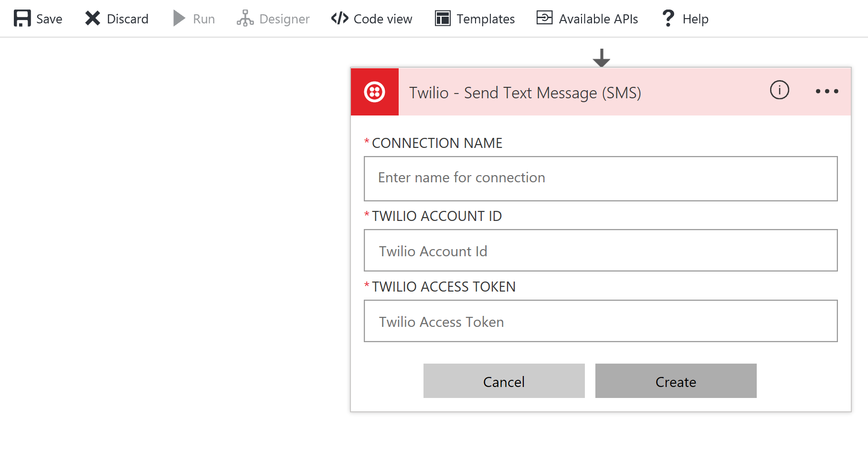Viewport: 868px width, 460px height.
Task: Click the Available APIs icon
Action: [x=544, y=18]
